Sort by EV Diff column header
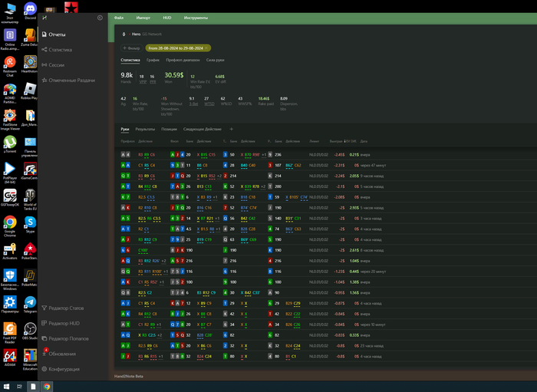537x392 pixels. (x=351, y=141)
